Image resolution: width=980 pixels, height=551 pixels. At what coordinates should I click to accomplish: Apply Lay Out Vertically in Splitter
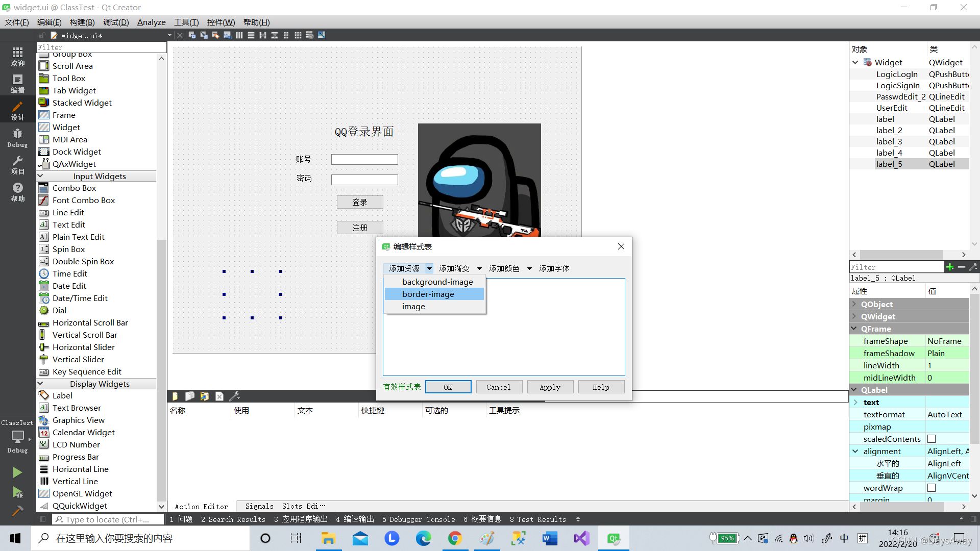click(274, 35)
